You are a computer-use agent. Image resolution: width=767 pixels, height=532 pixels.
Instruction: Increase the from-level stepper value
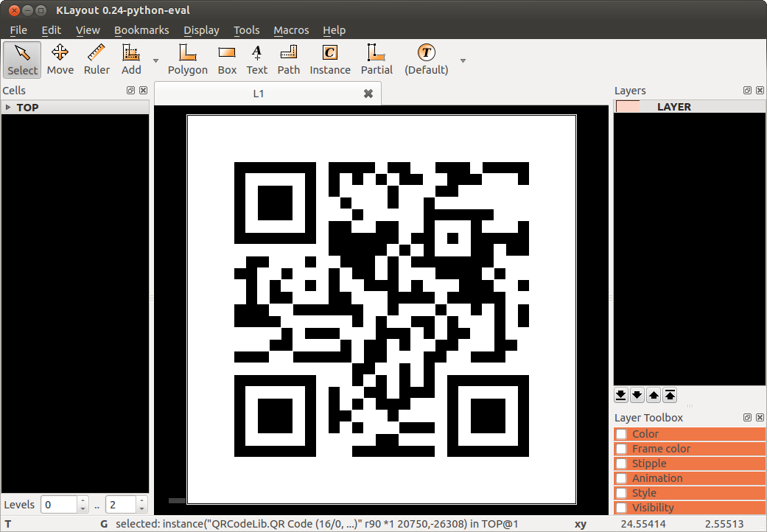(83, 500)
